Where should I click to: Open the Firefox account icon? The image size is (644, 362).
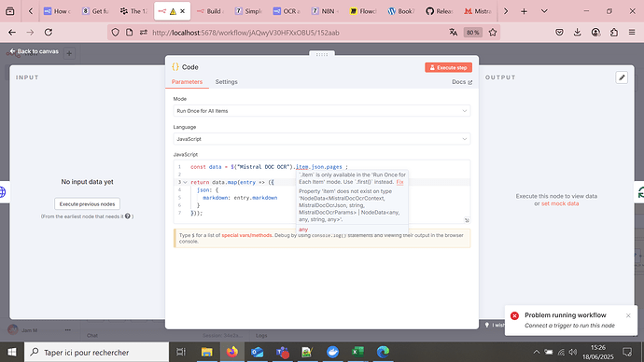(595, 33)
